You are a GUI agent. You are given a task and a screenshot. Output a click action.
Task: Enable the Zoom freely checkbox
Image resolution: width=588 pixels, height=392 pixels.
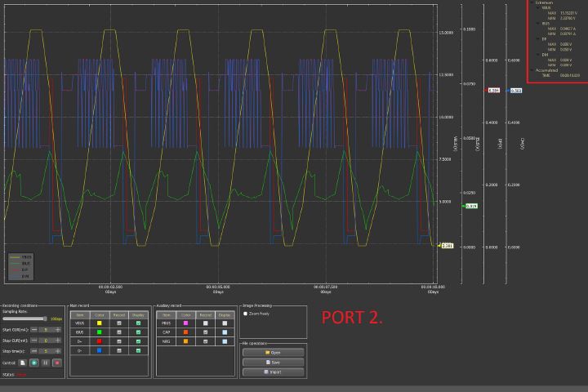(246, 314)
